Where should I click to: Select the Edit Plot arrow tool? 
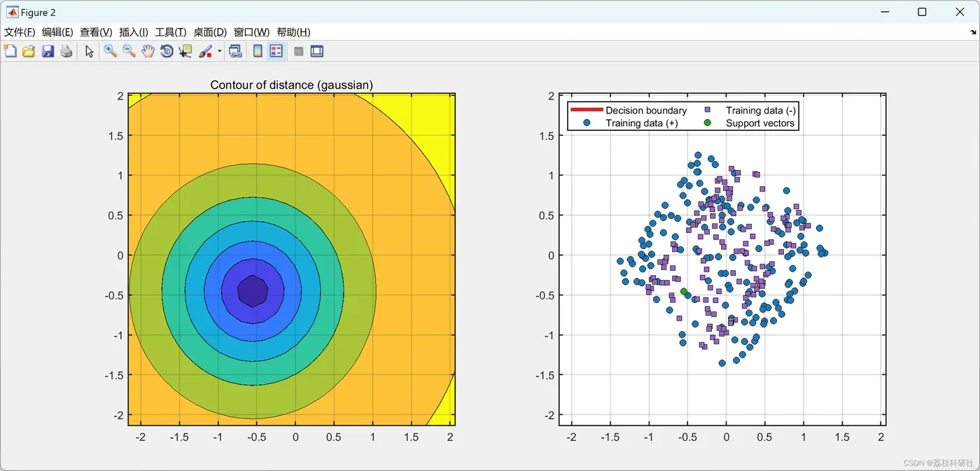pos(89,51)
